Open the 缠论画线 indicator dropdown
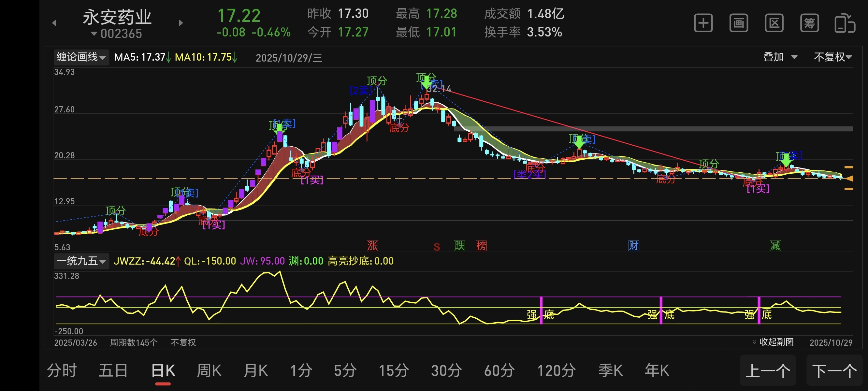The width and height of the screenshot is (868, 391). 81,57
